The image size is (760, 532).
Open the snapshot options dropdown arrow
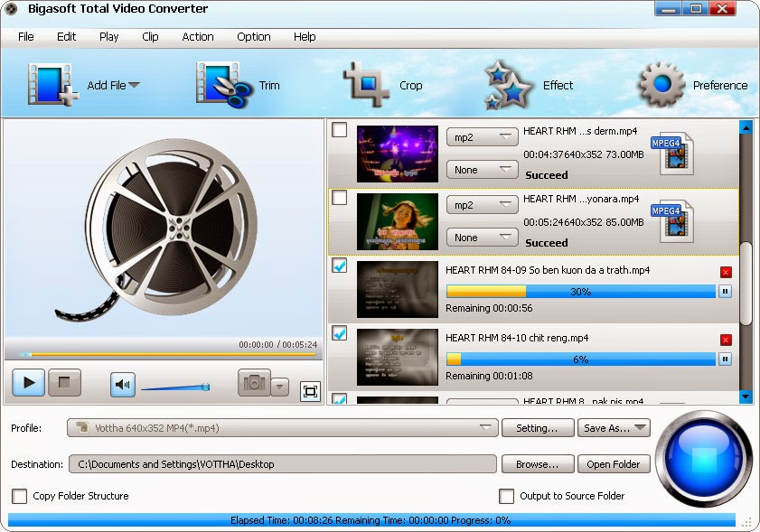[x=280, y=387]
